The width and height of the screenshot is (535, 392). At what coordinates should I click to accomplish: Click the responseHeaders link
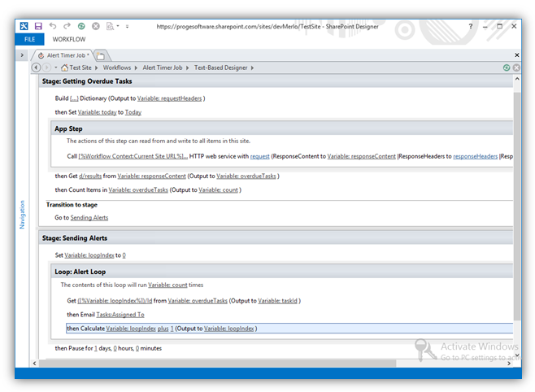[476, 156]
